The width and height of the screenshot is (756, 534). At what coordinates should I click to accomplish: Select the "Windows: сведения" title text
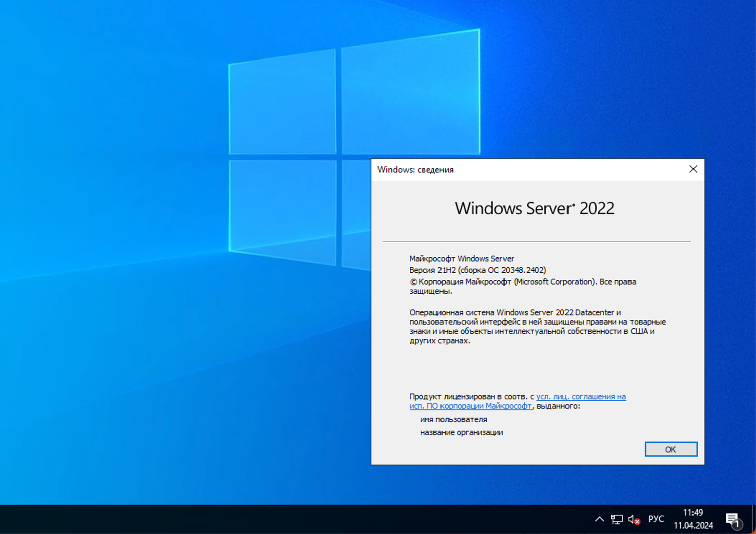[415, 170]
